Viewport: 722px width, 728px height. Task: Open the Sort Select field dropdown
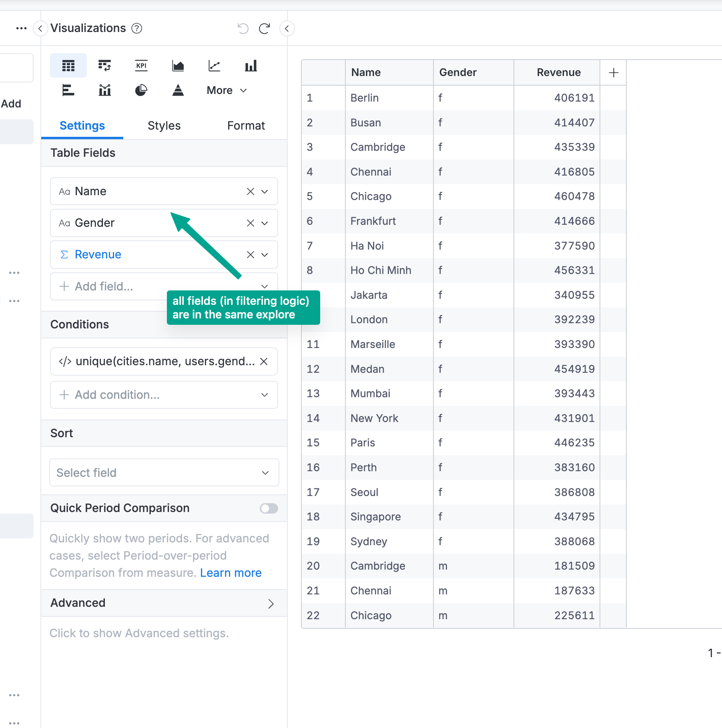point(164,472)
